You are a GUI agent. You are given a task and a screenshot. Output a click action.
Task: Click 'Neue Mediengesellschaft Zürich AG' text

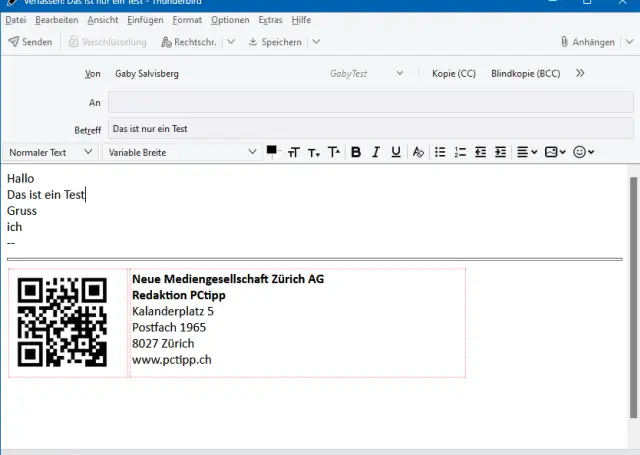(x=228, y=279)
